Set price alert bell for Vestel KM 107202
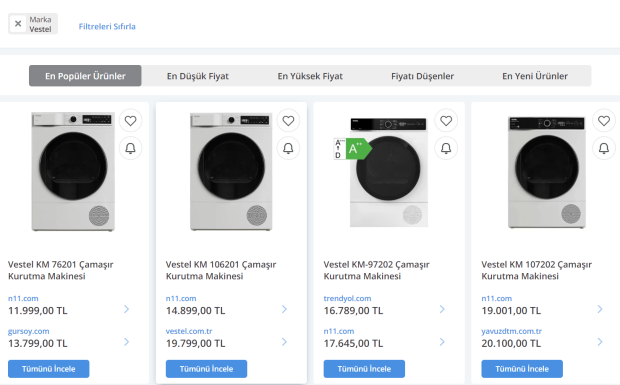The width and height of the screenshot is (620, 385). [604, 148]
